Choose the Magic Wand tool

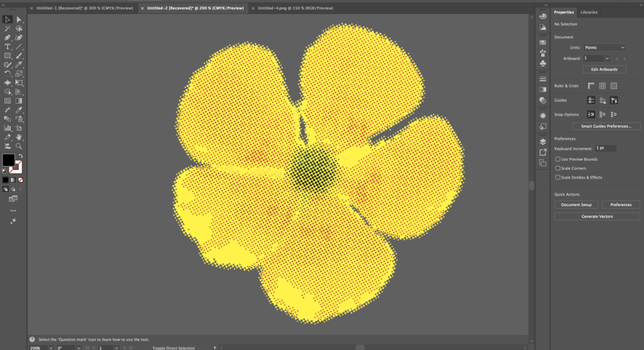point(8,29)
